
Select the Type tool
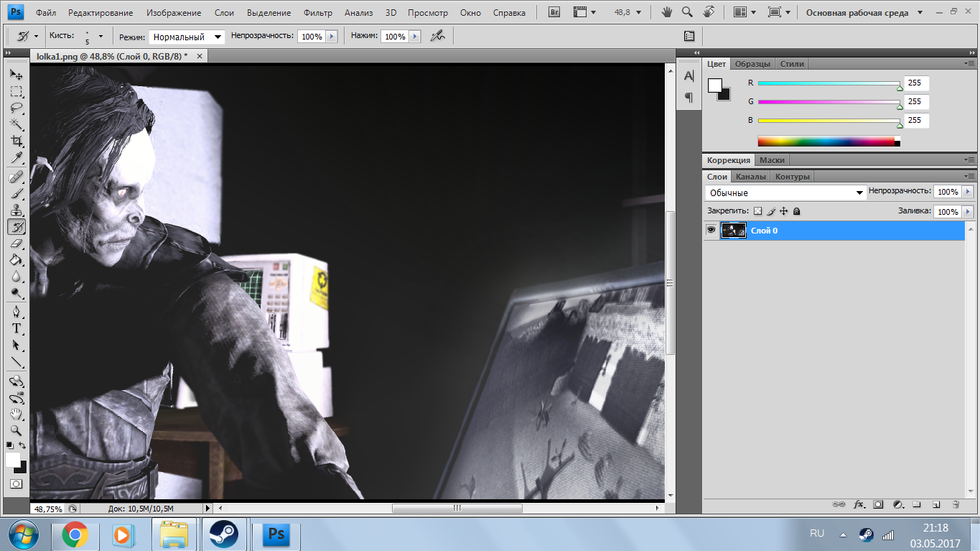pos(16,328)
